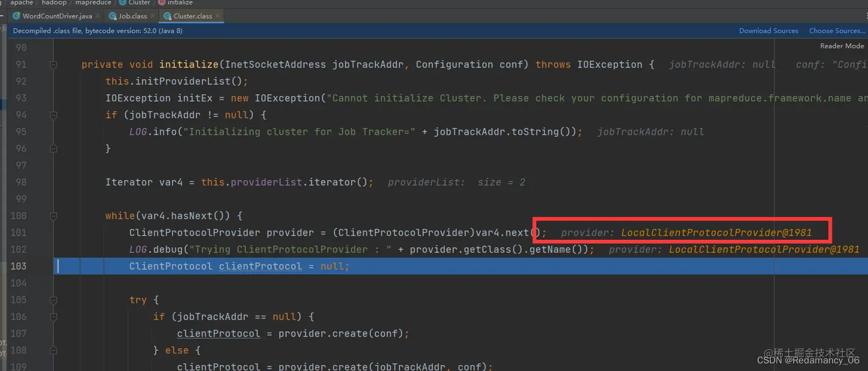Click the clientProtocol variable on line 103
The image size is (868, 371).
pos(260,266)
